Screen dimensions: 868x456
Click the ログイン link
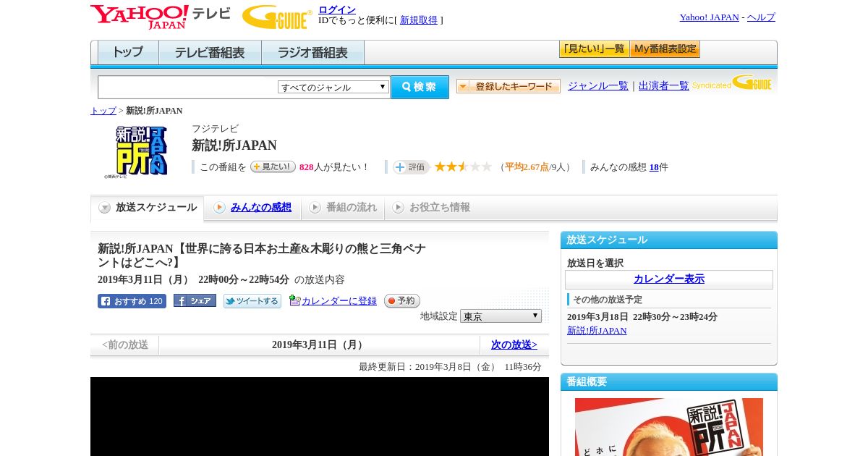pos(337,9)
